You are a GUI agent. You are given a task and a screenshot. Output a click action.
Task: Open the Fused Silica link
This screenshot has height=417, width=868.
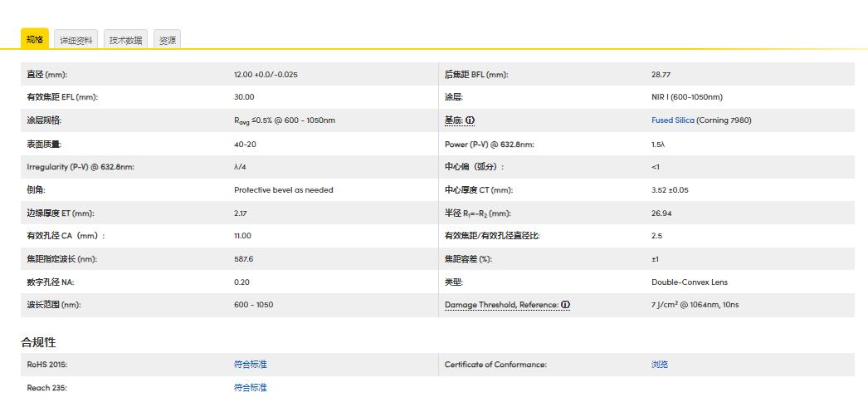pyautogui.click(x=672, y=120)
